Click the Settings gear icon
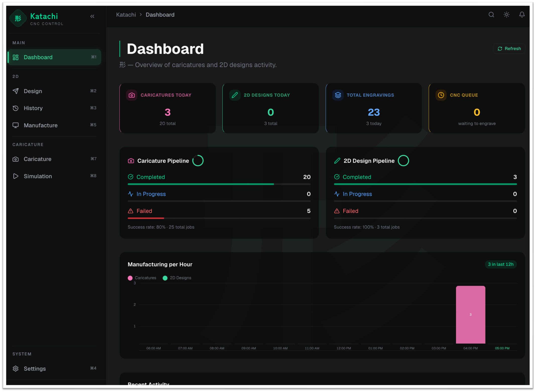Image resolution: width=536 pixels, height=392 pixels. [x=16, y=368]
